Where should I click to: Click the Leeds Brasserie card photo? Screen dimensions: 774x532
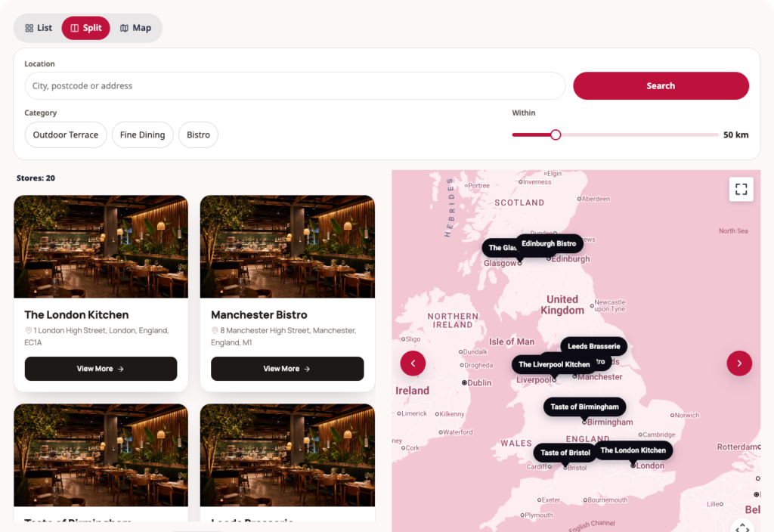[x=287, y=455]
